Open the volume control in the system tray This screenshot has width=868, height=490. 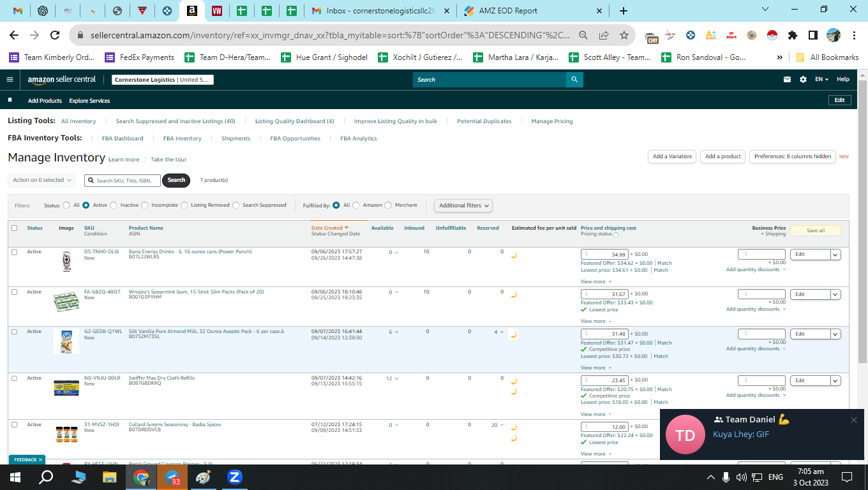741,477
